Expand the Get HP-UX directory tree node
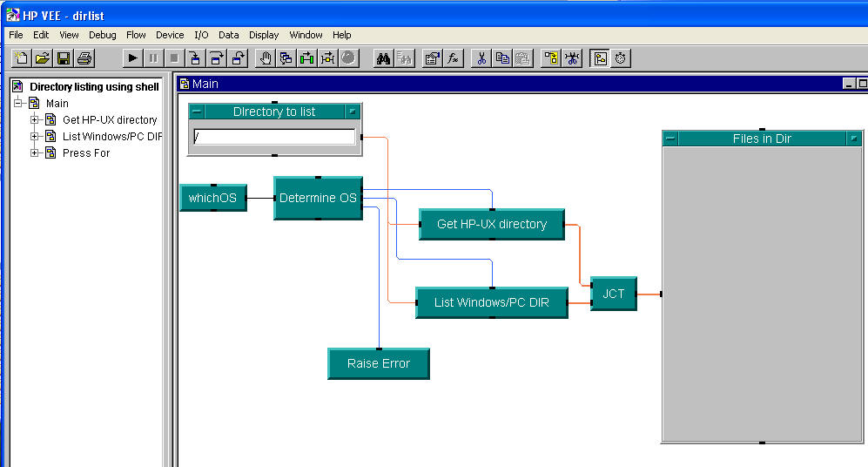Image resolution: width=868 pixels, height=467 pixels. 35,120
